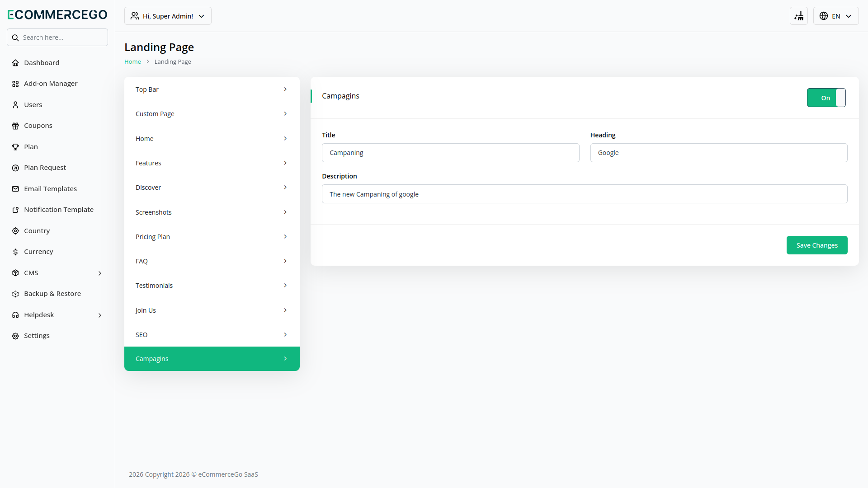Click the Coupons gift icon

click(x=15, y=126)
